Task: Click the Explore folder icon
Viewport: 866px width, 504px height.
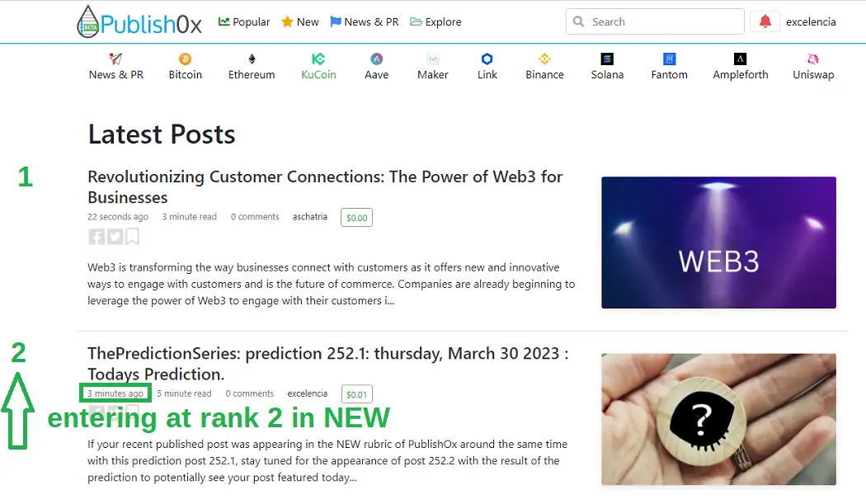Action: point(416,21)
